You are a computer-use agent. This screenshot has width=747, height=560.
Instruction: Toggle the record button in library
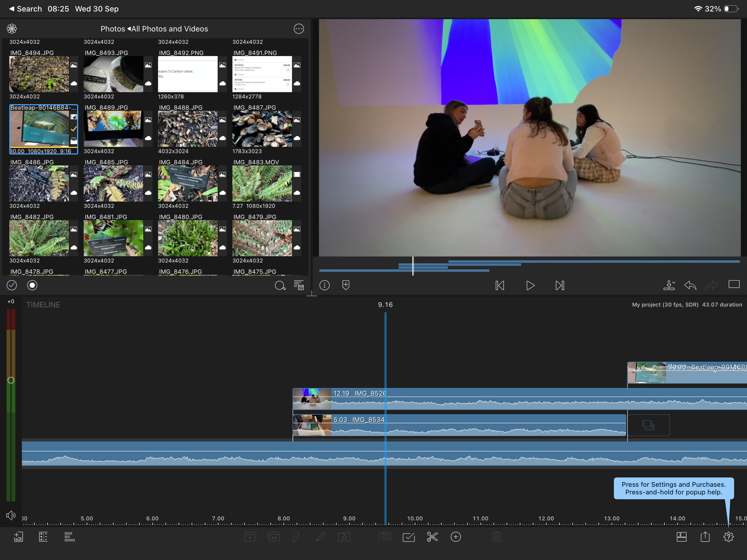32,285
